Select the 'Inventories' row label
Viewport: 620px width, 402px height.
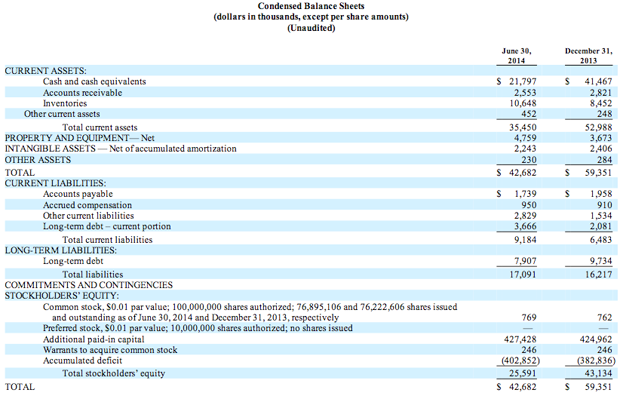point(65,103)
